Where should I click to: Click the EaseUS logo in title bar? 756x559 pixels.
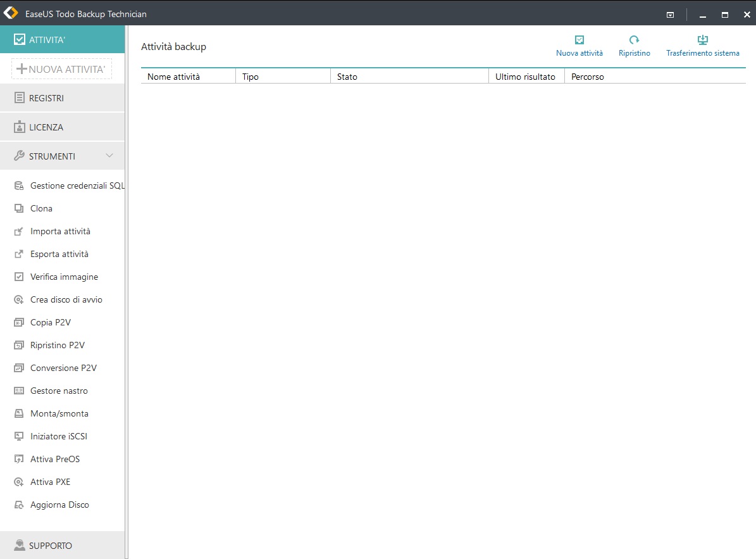coord(11,13)
